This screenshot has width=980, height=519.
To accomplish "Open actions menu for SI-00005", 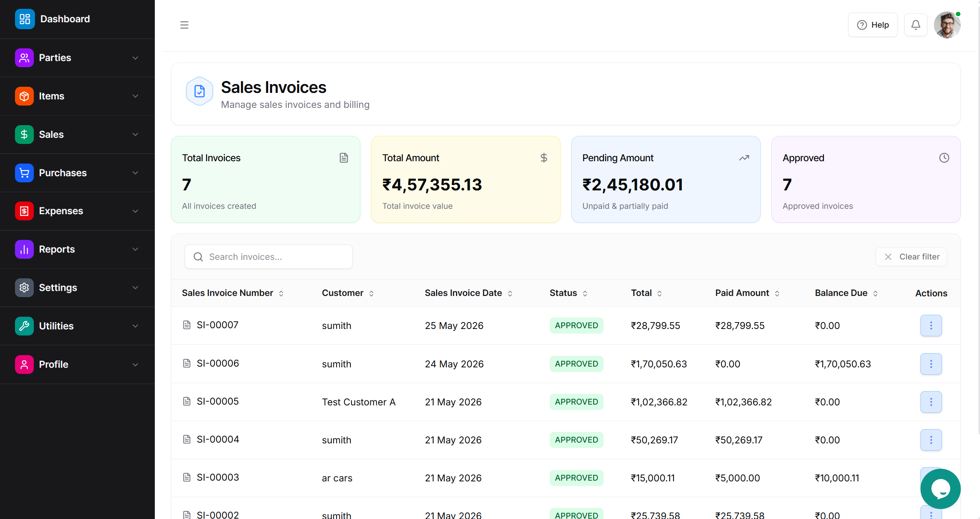I will point(931,402).
